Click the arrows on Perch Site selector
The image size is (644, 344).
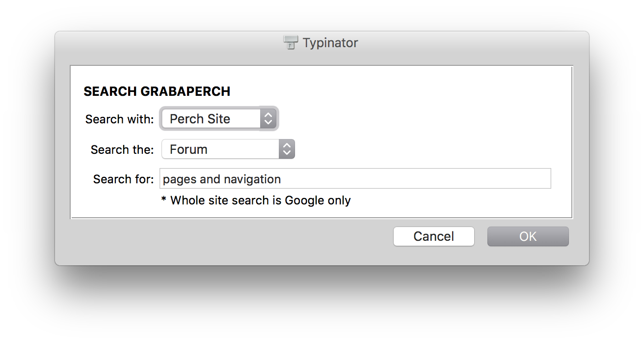pos(268,119)
